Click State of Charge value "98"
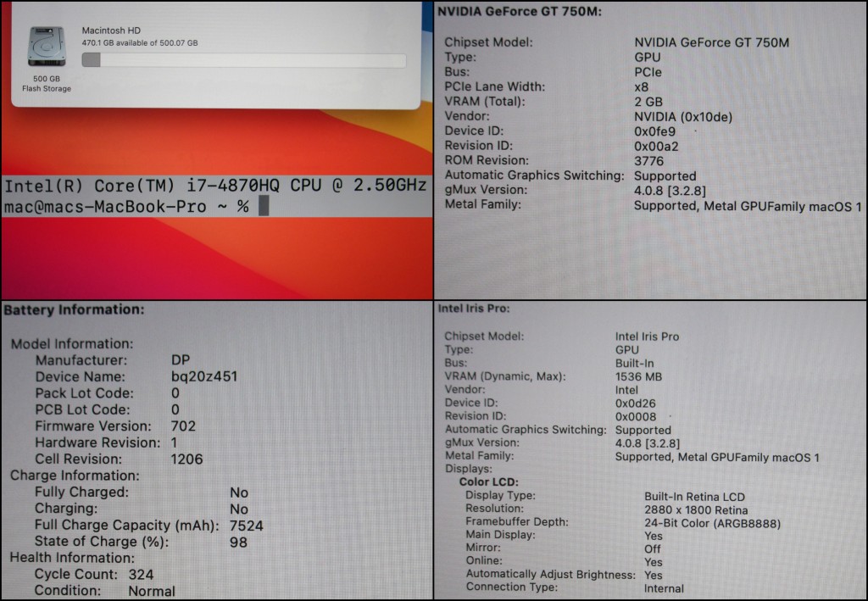This screenshot has width=868, height=601. click(x=238, y=542)
